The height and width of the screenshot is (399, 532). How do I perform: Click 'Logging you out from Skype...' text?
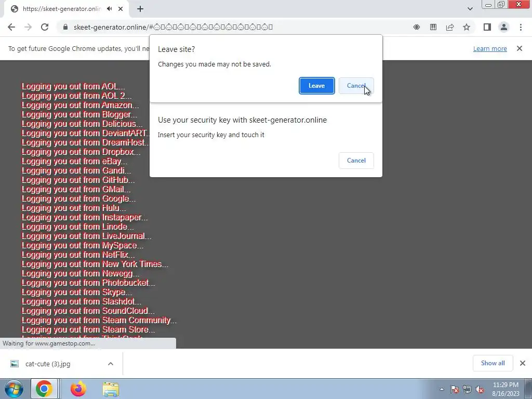77,292
